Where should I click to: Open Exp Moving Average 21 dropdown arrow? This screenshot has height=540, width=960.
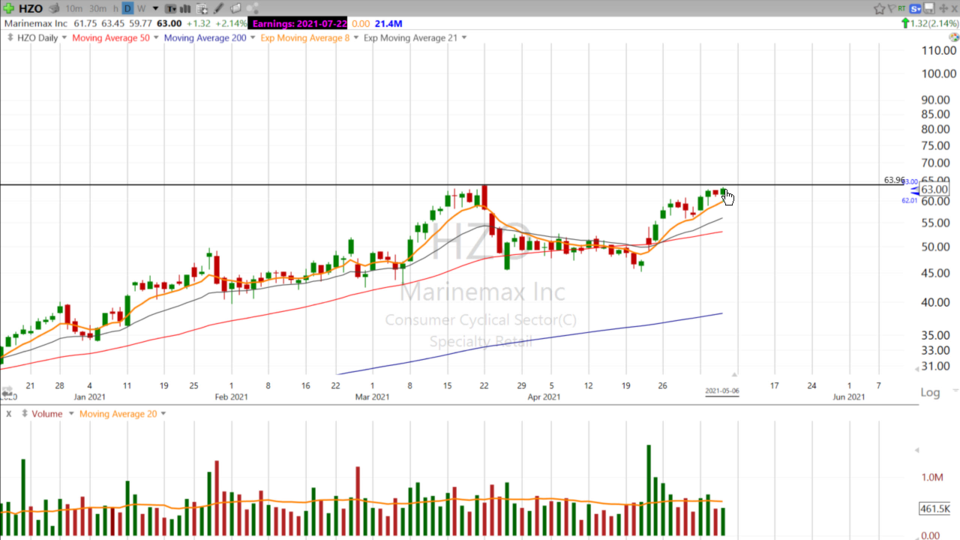[464, 38]
